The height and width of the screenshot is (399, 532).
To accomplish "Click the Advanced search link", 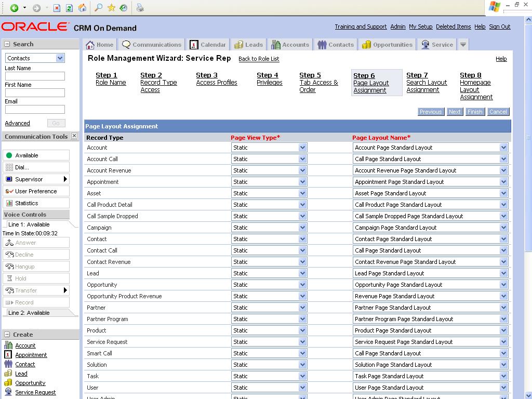I will click(17, 123).
